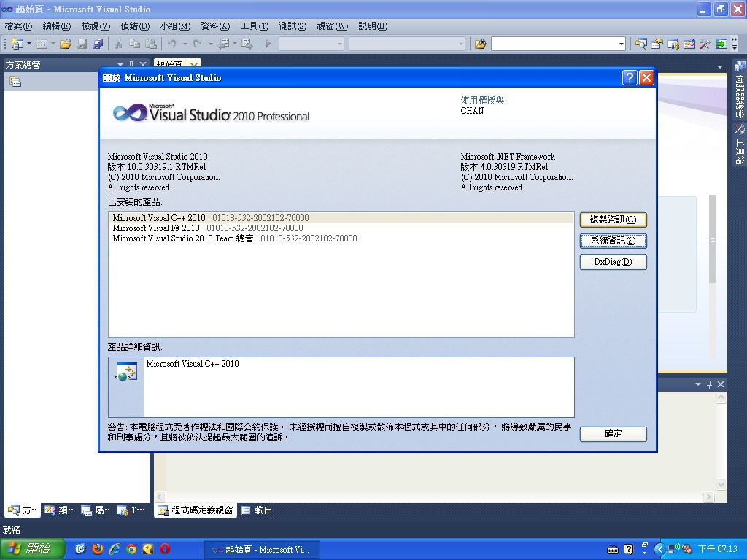Expand the Add New Item dropdown arrow
The height and width of the screenshot is (560, 747).
tap(53, 44)
